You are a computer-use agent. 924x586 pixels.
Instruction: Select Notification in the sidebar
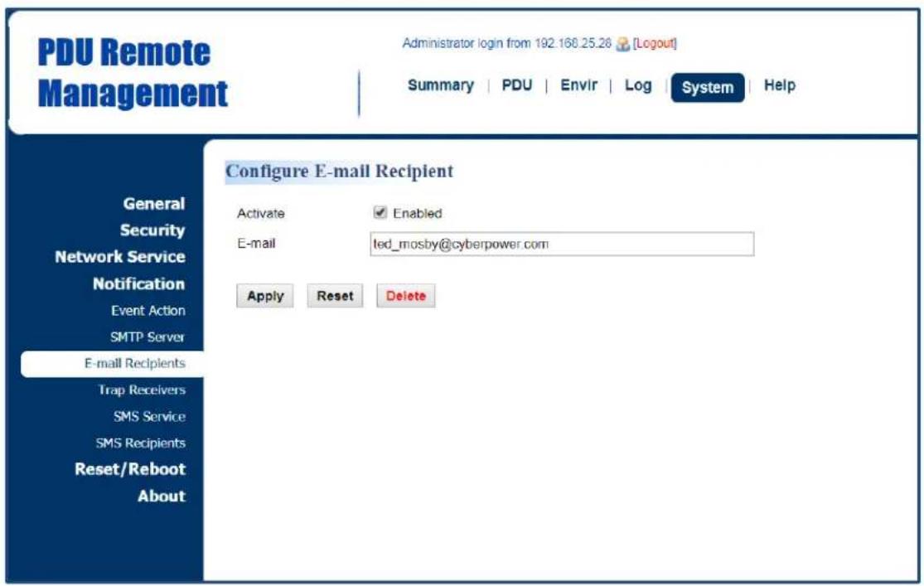[x=139, y=284]
